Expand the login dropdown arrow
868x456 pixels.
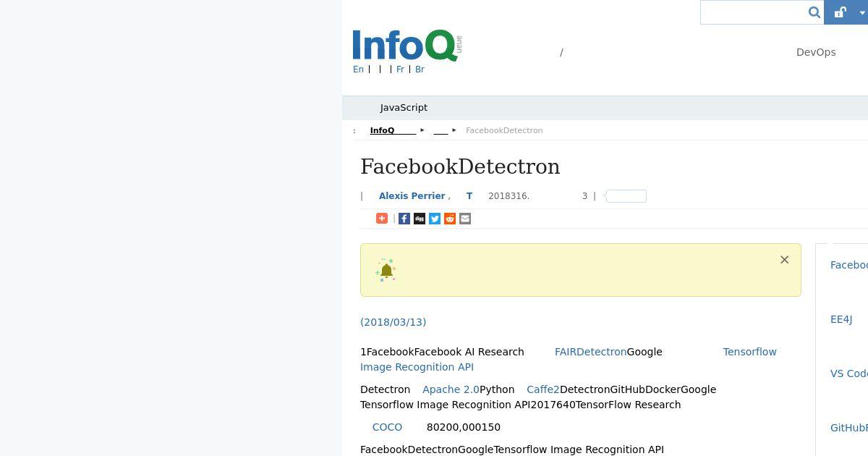[861, 13]
